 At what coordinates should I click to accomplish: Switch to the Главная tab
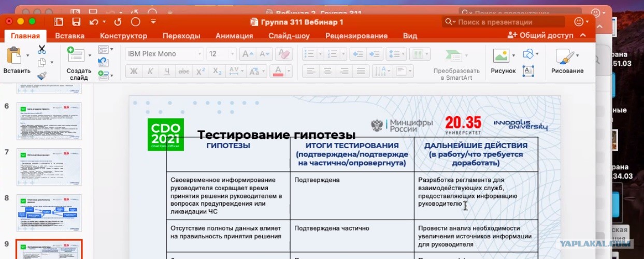[25, 36]
